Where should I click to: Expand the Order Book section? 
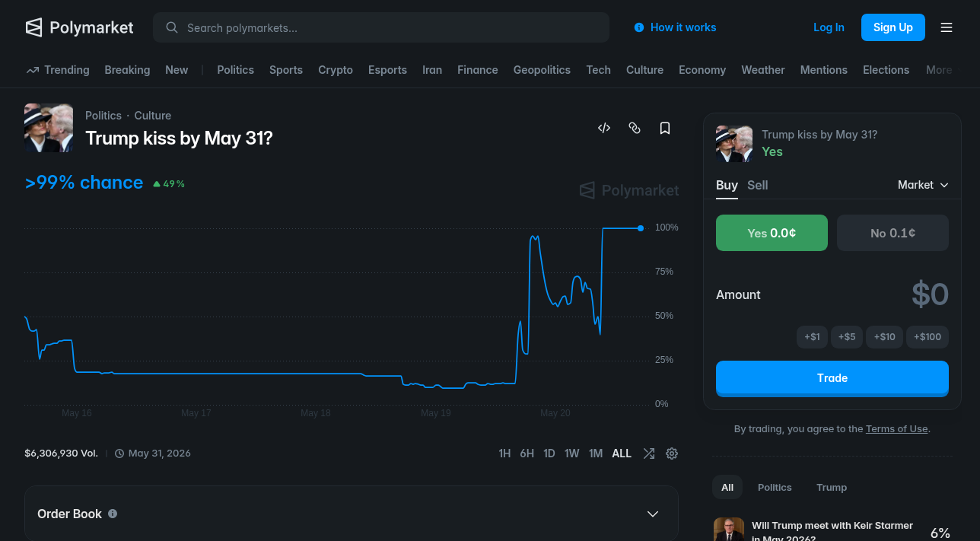coord(351,514)
